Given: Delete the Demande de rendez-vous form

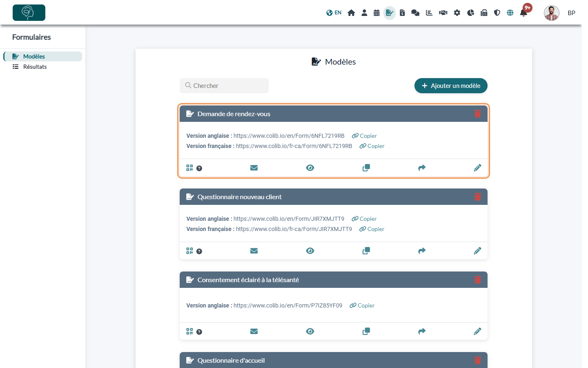Looking at the screenshot, I should coord(478,114).
